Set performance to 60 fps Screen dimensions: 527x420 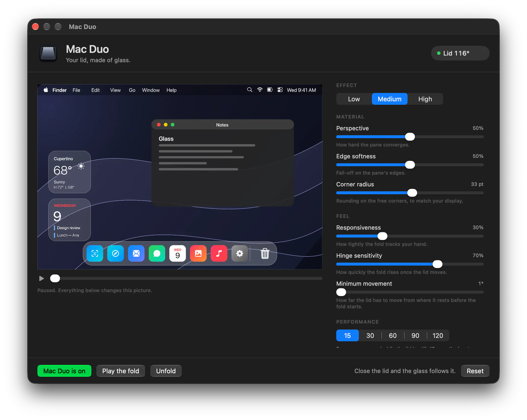pos(393,335)
